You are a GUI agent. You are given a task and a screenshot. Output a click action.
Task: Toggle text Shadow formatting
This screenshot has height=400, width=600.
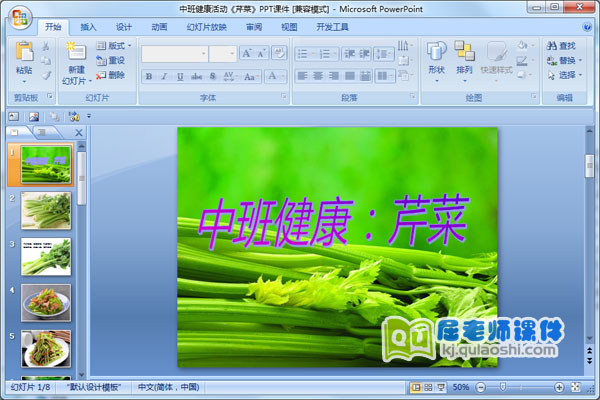point(213,77)
